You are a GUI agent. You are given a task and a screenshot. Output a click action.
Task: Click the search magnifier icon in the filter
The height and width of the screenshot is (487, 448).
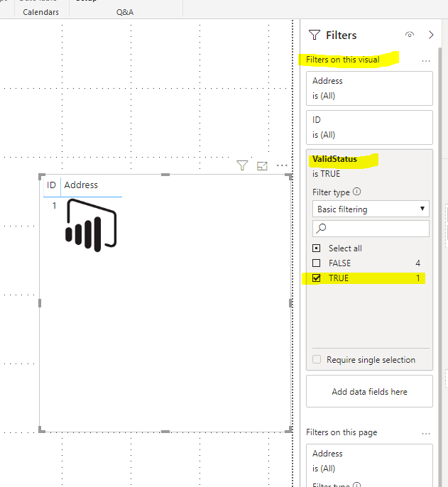[x=321, y=229]
